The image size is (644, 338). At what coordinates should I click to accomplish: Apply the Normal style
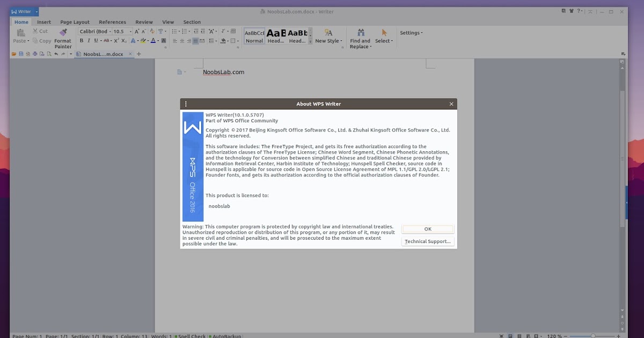tap(254, 36)
